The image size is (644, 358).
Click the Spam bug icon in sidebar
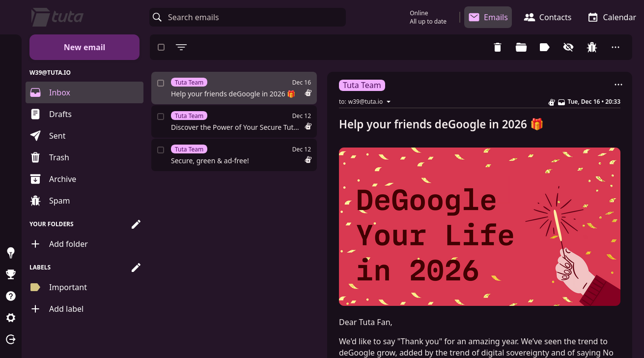tap(35, 201)
